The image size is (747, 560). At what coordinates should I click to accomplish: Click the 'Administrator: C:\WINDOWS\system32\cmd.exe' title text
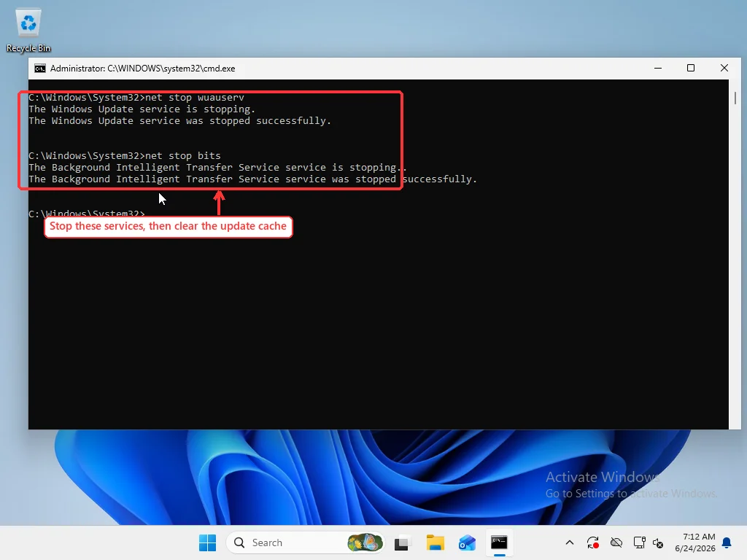coord(142,69)
